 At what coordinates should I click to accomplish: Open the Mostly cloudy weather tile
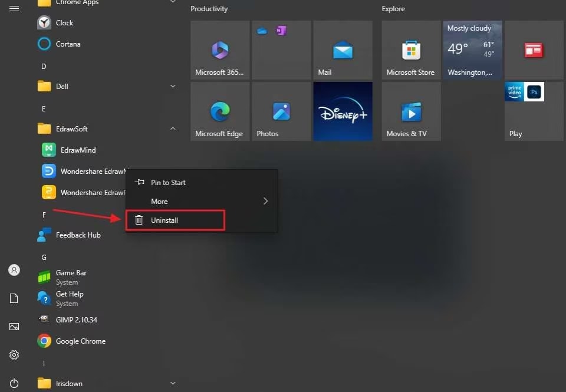point(472,50)
